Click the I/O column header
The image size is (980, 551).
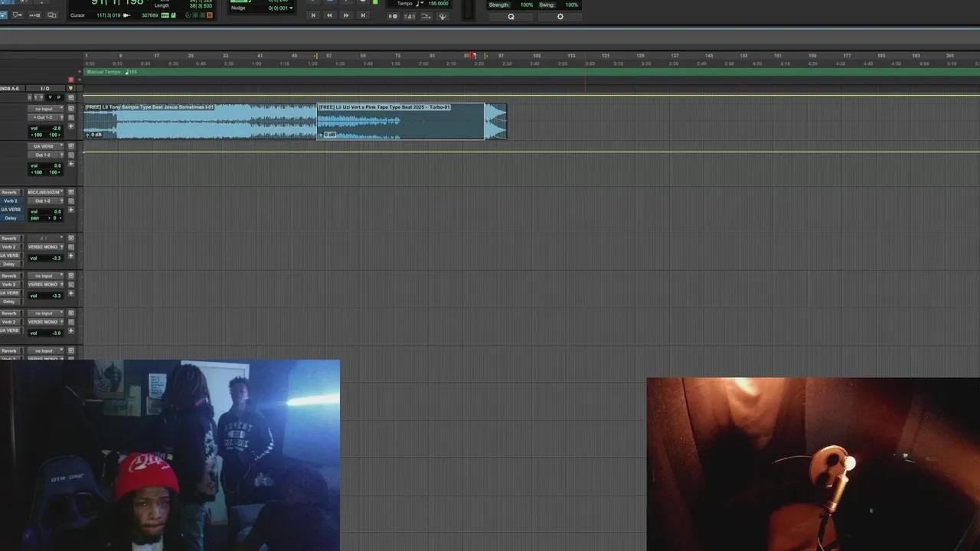coord(44,89)
